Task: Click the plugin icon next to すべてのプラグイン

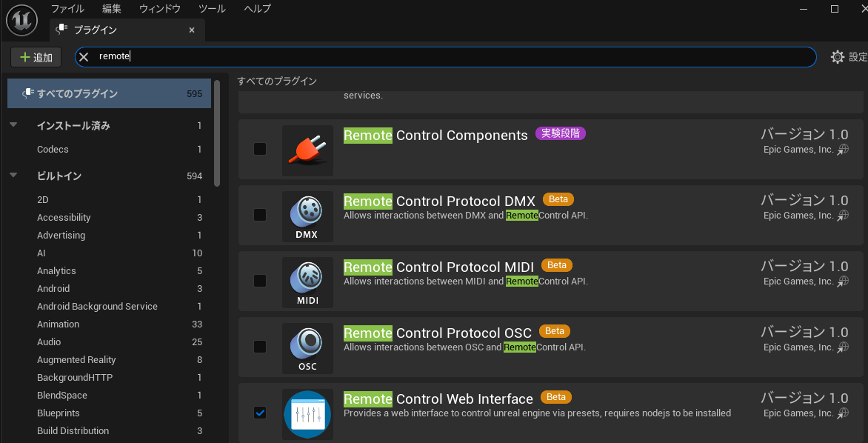Action: coord(27,93)
